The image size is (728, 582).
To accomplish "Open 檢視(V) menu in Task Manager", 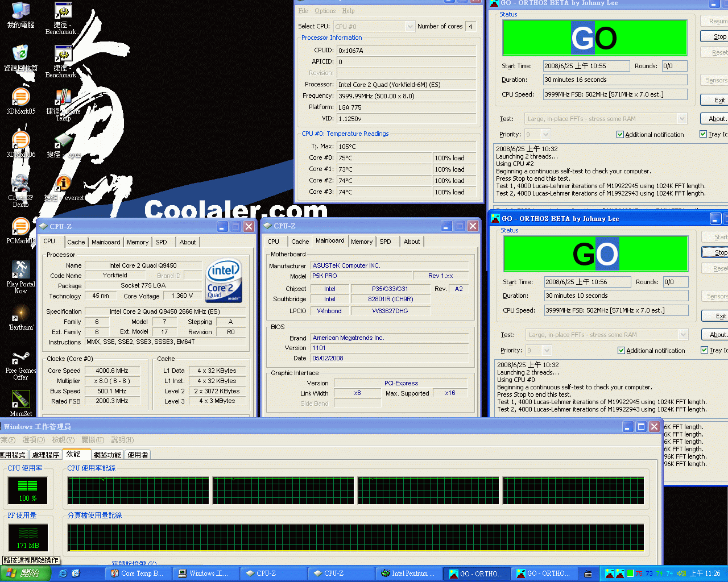I will click(63, 440).
